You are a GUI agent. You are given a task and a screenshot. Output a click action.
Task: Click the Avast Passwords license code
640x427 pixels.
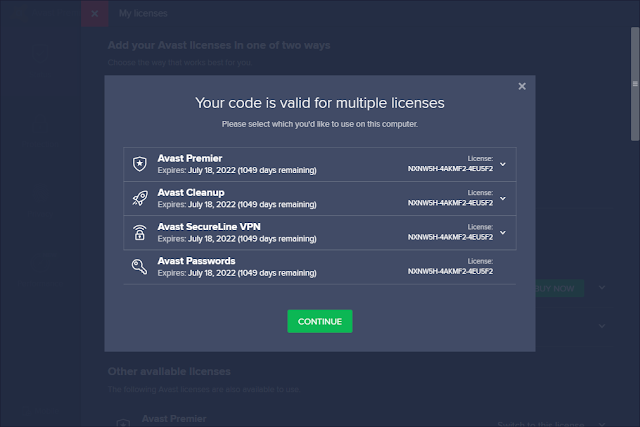(x=450, y=272)
